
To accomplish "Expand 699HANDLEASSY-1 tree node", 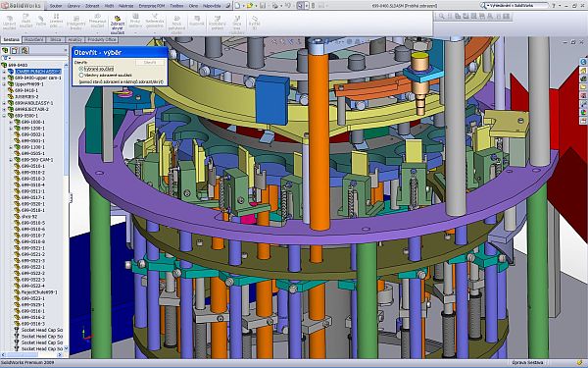I will [5, 103].
